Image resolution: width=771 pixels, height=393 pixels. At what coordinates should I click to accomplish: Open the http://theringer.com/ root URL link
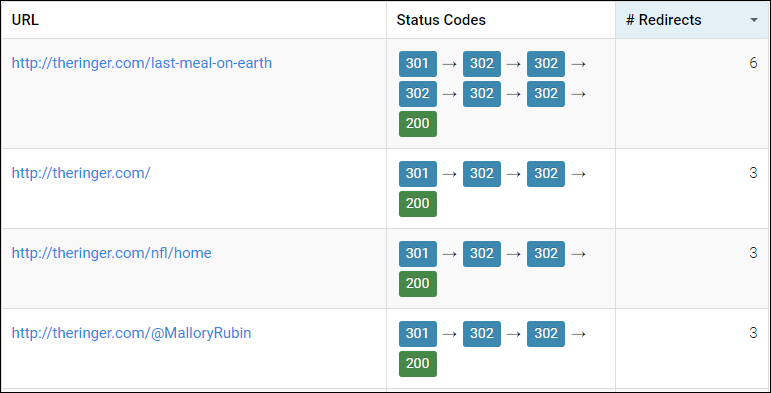point(81,173)
